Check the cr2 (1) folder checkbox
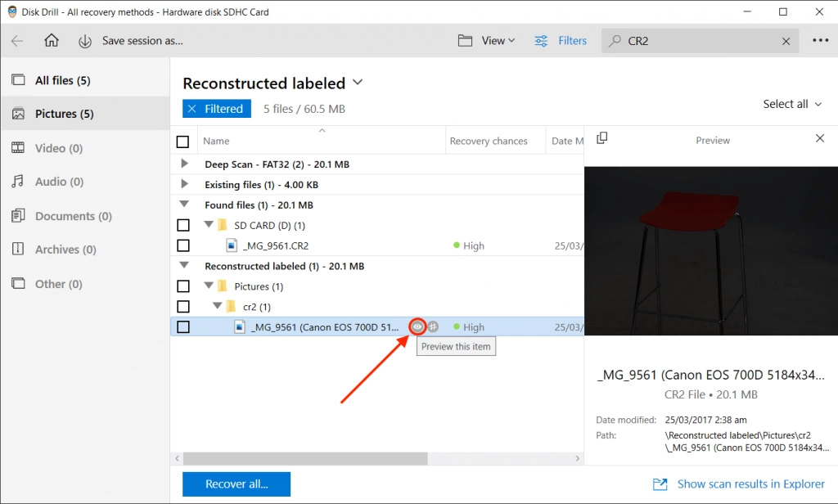 [x=182, y=306]
